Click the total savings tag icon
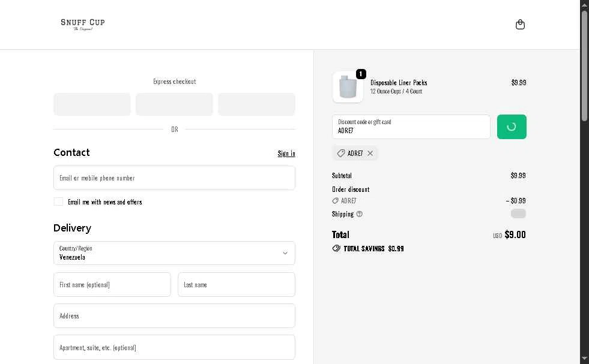589x364 pixels. [x=336, y=248]
